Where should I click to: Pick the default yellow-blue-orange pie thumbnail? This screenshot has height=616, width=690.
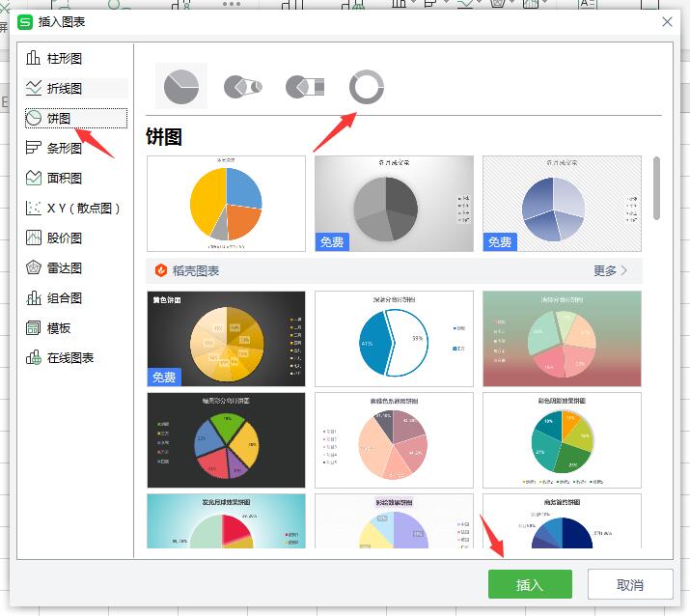pyautogui.click(x=226, y=204)
